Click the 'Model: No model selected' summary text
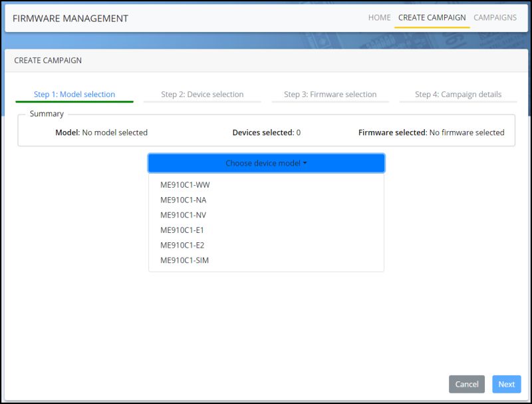This screenshot has height=404, width=532. point(102,132)
